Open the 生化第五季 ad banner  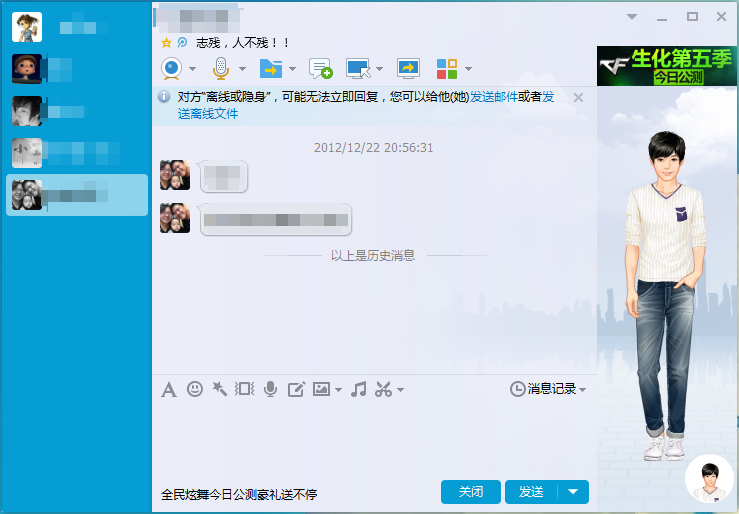point(666,66)
